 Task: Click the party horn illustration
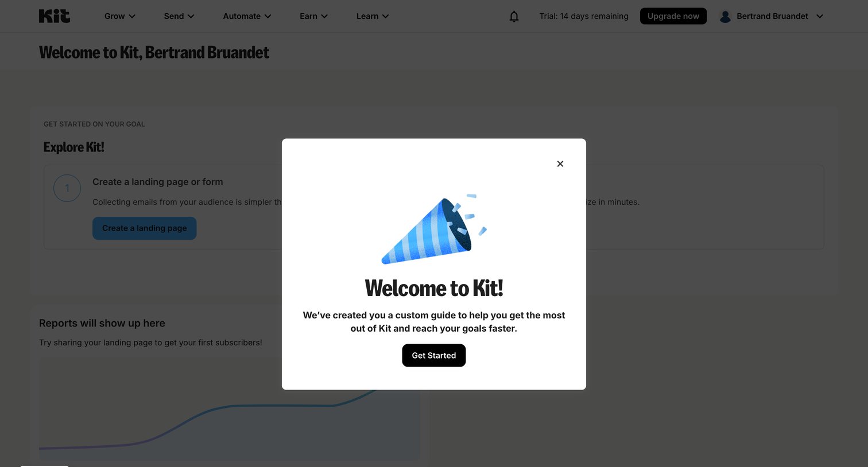pyautogui.click(x=434, y=229)
